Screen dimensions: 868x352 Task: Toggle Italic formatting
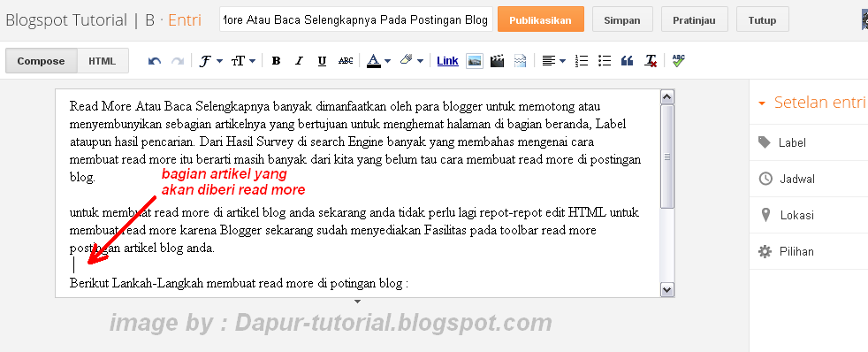(x=299, y=61)
